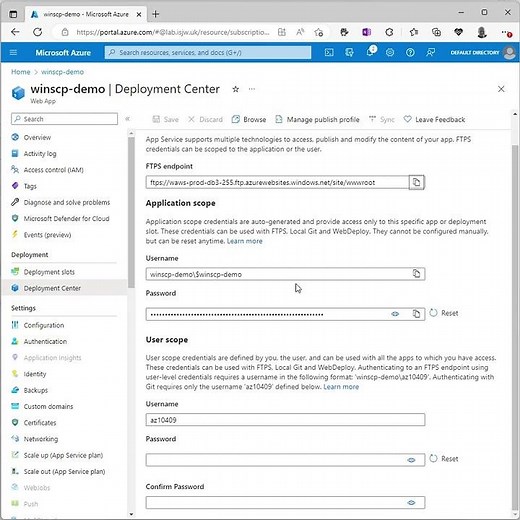Viewport: 520px width, 520px height.
Task: Copy the FTPS endpoint to clipboard
Action: coord(416,182)
